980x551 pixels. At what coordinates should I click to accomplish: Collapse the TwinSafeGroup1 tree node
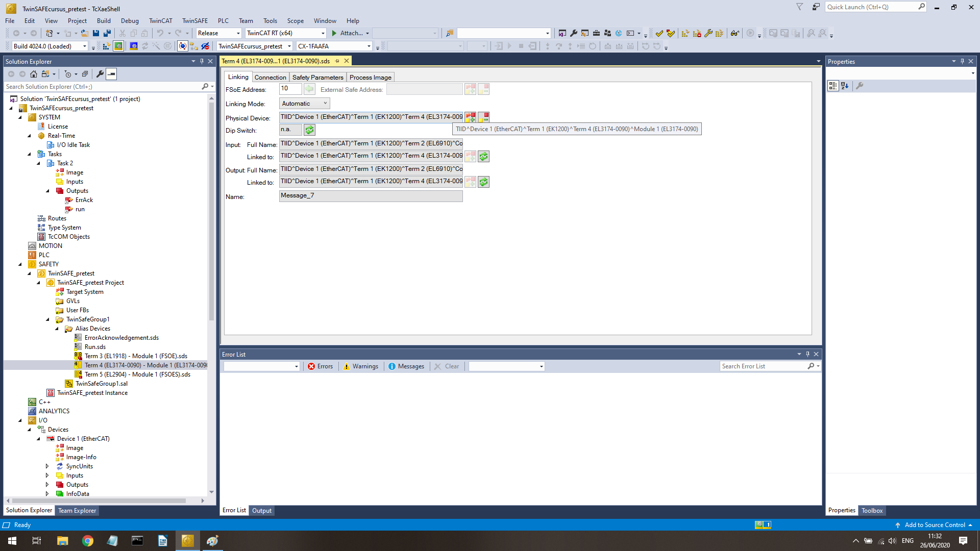(48, 319)
